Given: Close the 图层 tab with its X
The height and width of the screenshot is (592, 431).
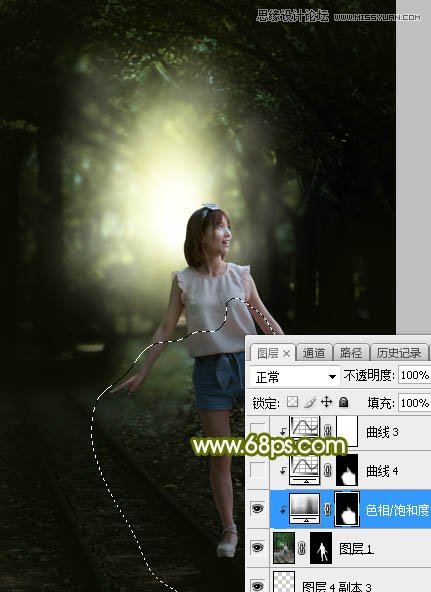Looking at the screenshot, I should point(286,354).
